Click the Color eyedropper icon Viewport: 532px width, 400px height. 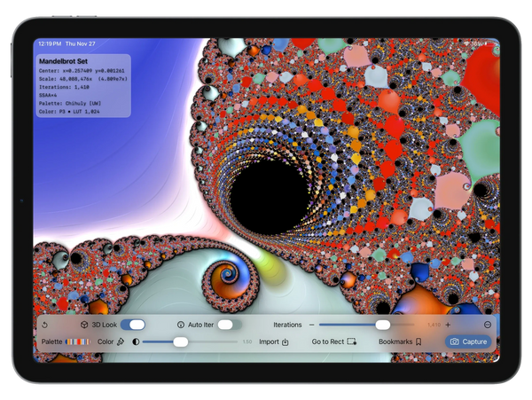121,341
